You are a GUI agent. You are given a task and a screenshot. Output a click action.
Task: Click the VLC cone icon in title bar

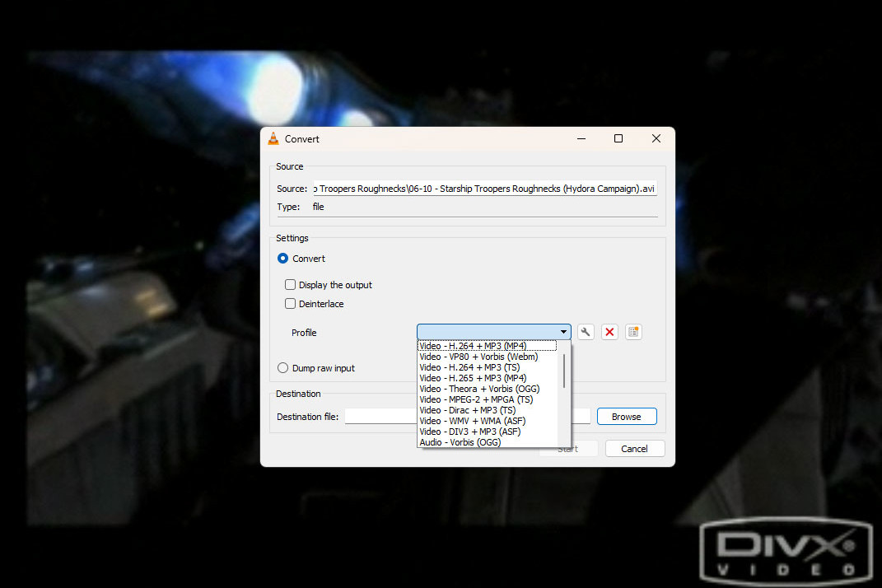click(x=273, y=138)
